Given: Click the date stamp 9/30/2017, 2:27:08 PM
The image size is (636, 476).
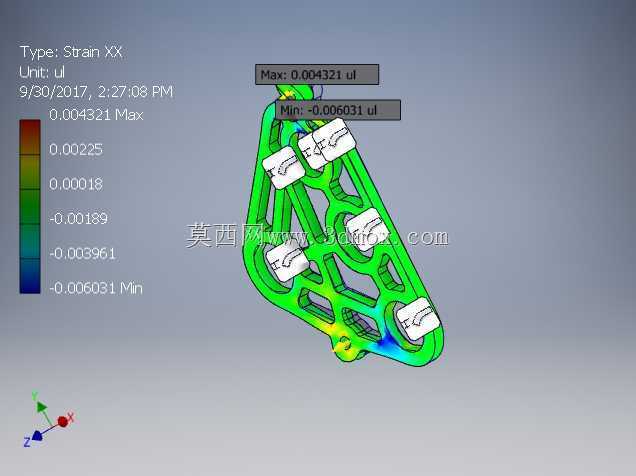Looking at the screenshot, I should [96, 92].
